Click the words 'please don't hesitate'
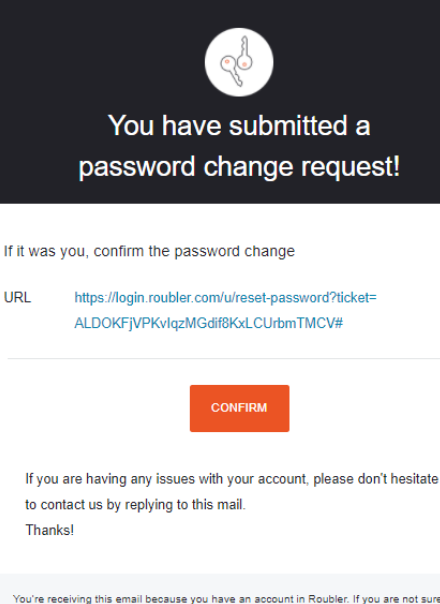The image size is (440, 604). (x=376, y=479)
